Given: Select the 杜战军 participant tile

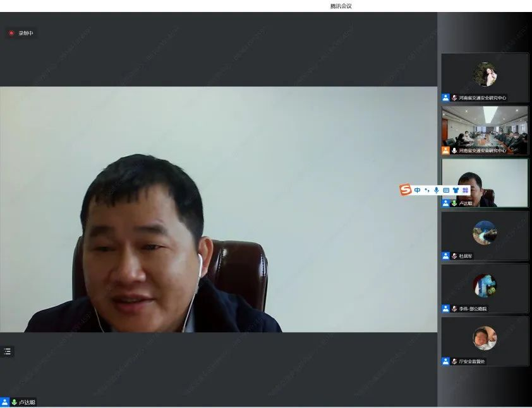Looking at the screenshot, I should (x=485, y=235).
